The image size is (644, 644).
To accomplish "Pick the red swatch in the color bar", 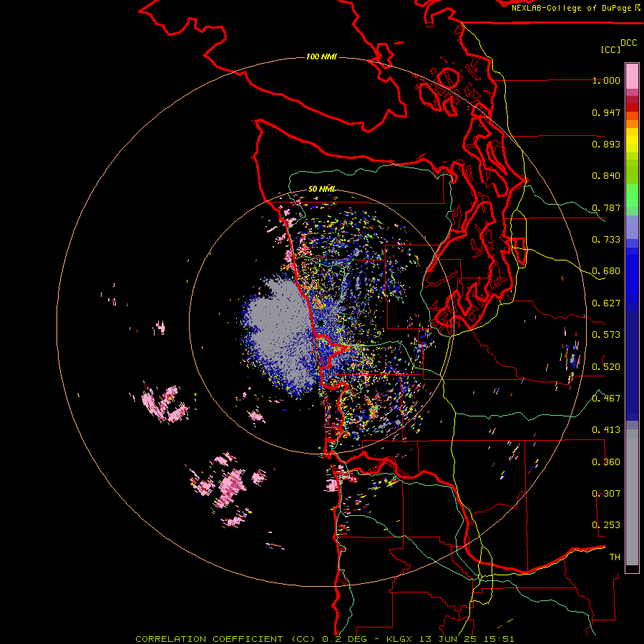I will pos(632,107).
